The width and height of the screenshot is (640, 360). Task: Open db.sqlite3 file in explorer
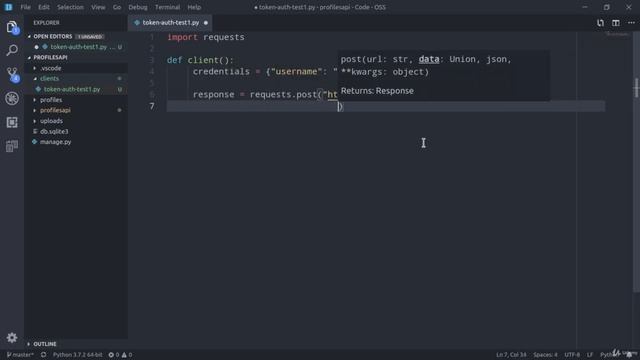coord(54,131)
